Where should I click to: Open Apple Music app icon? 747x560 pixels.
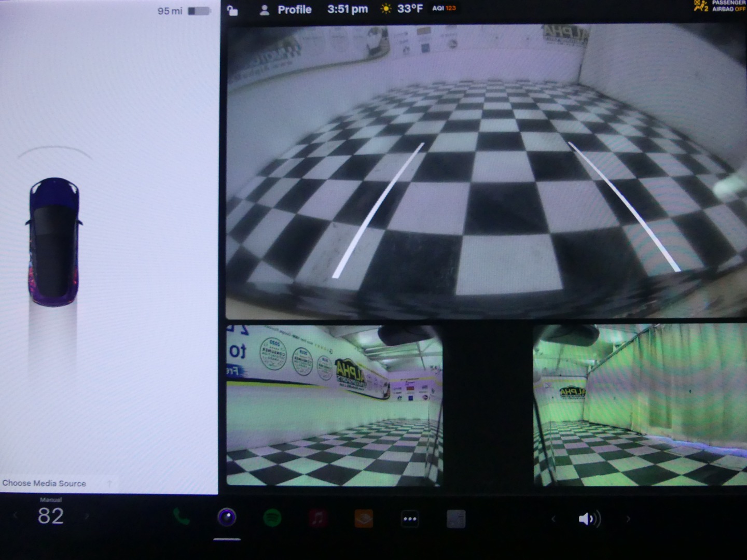pyautogui.click(x=318, y=517)
